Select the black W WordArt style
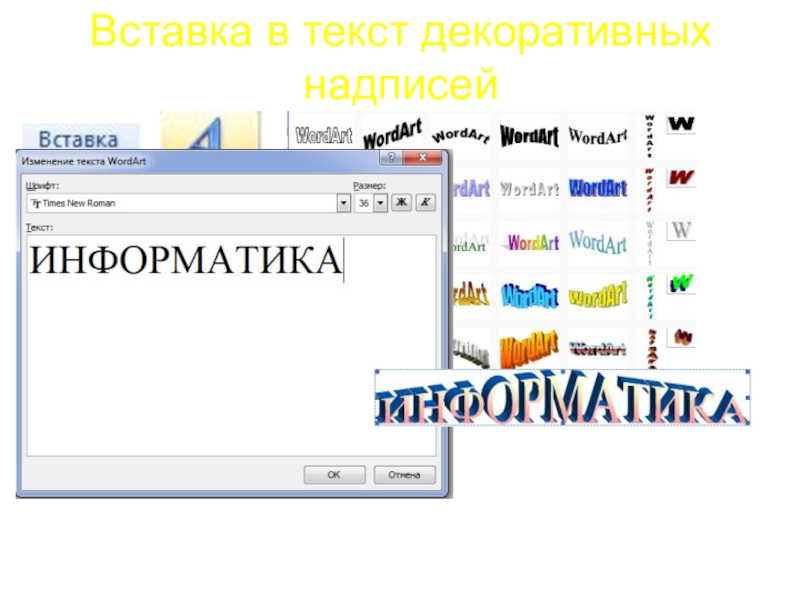The height and width of the screenshot is (600, 800). [681, 124]
